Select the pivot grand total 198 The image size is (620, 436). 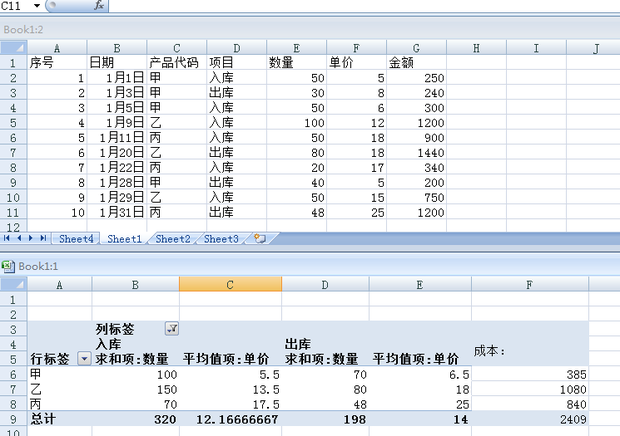point(325,419)
